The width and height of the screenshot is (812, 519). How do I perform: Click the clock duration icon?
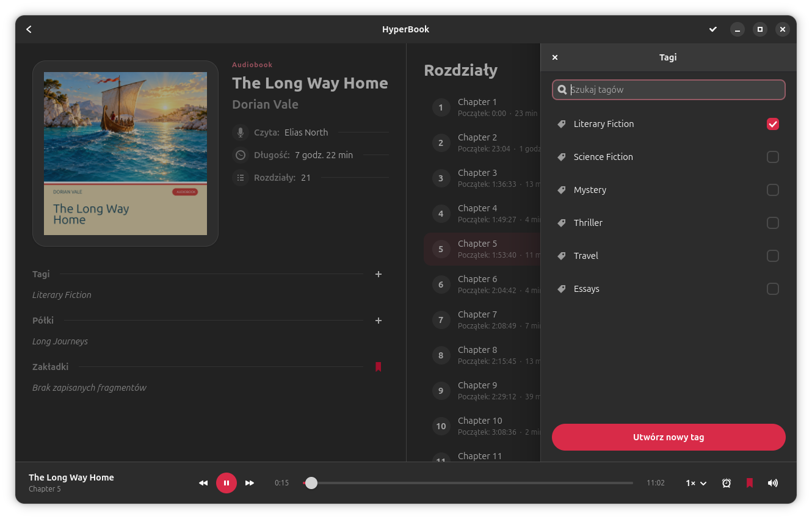pyautogui.click(x=241, y=155)
